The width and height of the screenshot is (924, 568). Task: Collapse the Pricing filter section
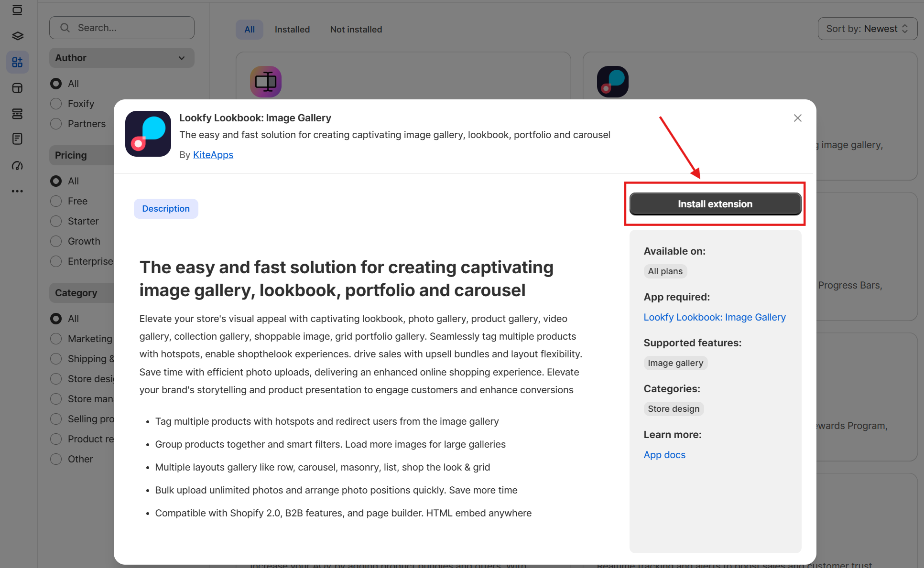click(82, 155)
